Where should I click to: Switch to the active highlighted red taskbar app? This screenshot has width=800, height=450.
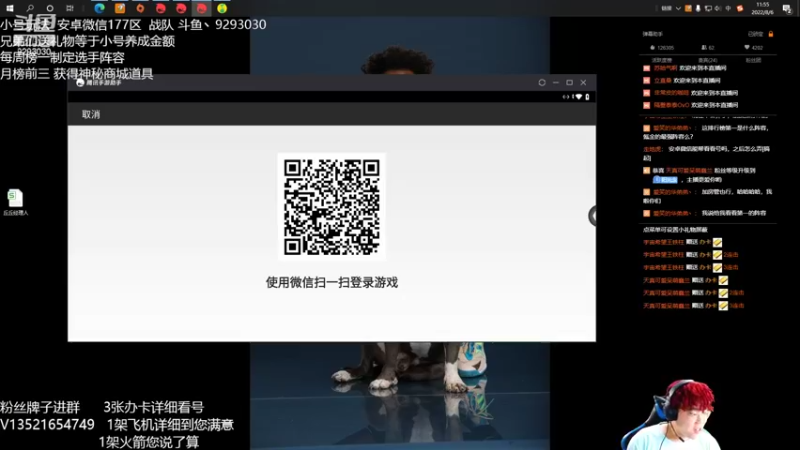tap(202, 8)
